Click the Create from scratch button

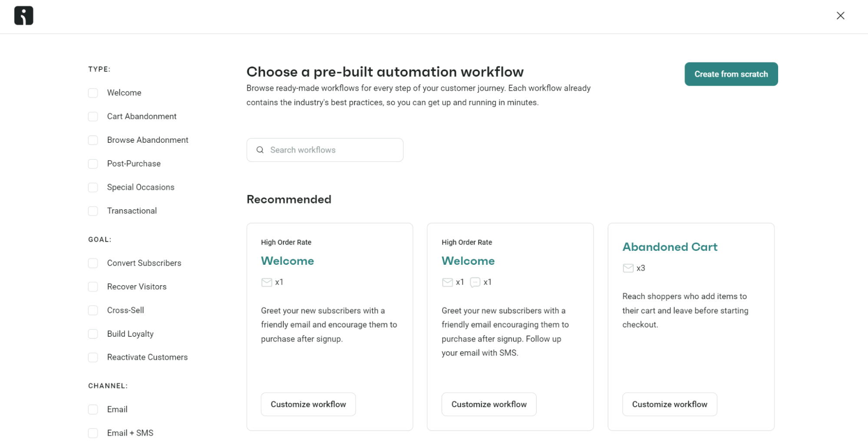[x=731, y=74]
